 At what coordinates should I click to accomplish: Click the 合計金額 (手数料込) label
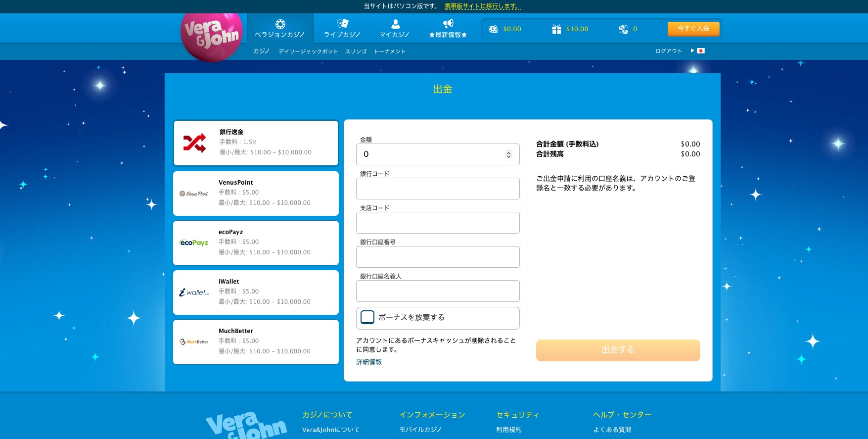[567, 144]
